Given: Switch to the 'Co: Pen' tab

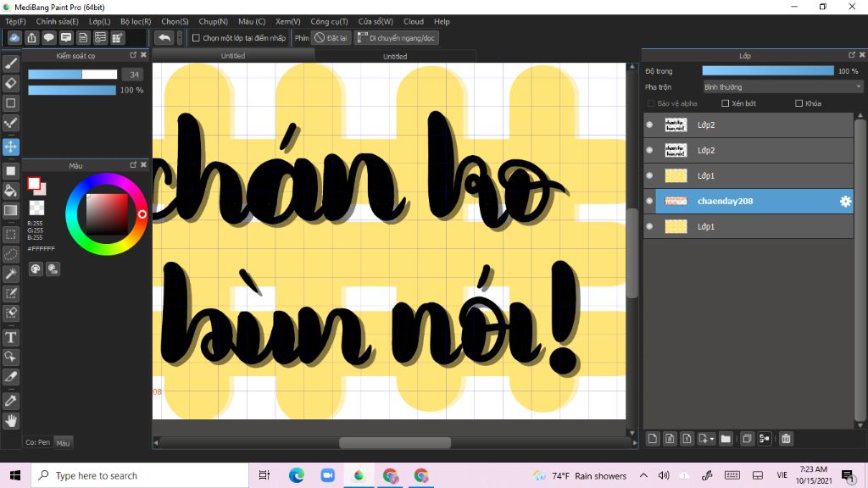Looking at the screenshot, I should point(37,442).
